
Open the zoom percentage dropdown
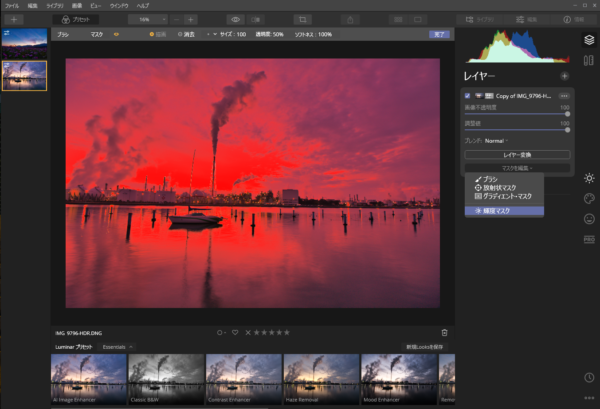pyautogui.click(x=150, y=19)
